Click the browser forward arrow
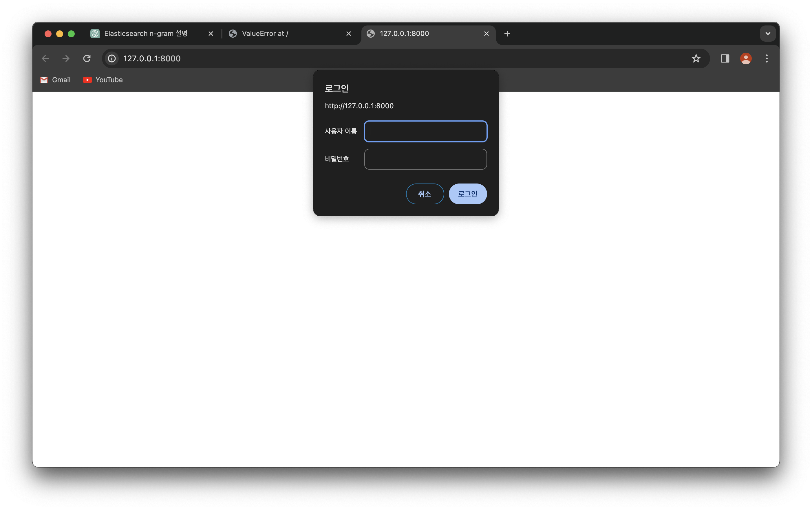The image size is (812, 510). (66, 59)
